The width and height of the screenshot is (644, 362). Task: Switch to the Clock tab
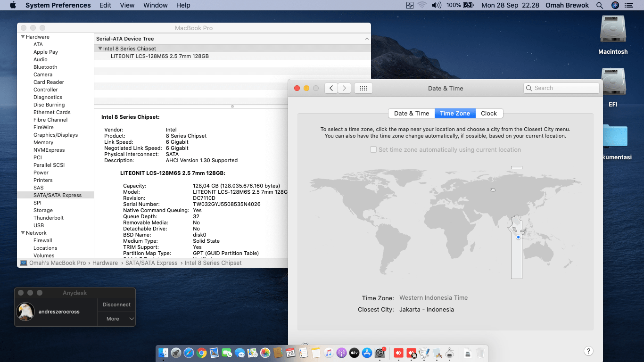489,113
